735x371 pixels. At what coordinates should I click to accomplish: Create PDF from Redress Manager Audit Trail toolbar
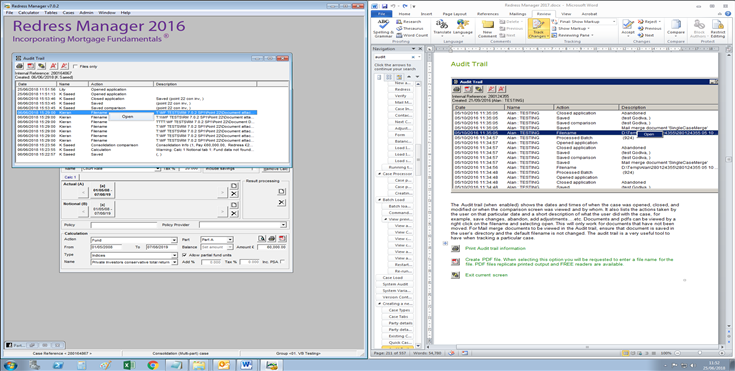[x=30, y=66]
